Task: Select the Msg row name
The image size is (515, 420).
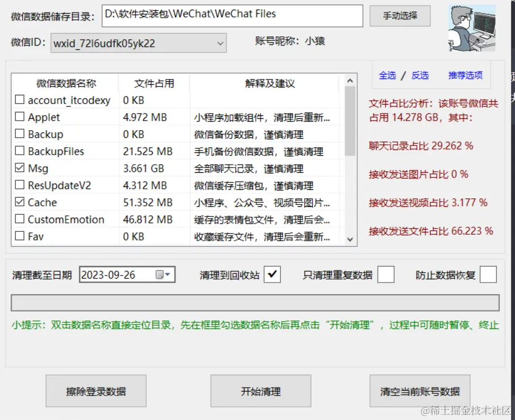Action: pyautogui.click(x=38, y=168)
